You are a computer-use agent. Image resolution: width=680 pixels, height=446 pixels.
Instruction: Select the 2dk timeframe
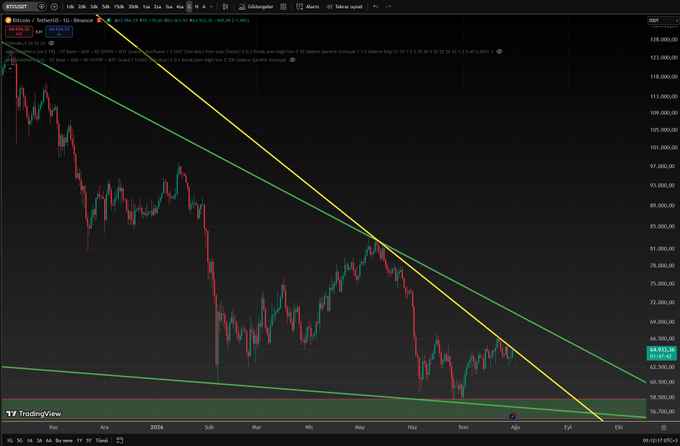click(x=82, y=7)
